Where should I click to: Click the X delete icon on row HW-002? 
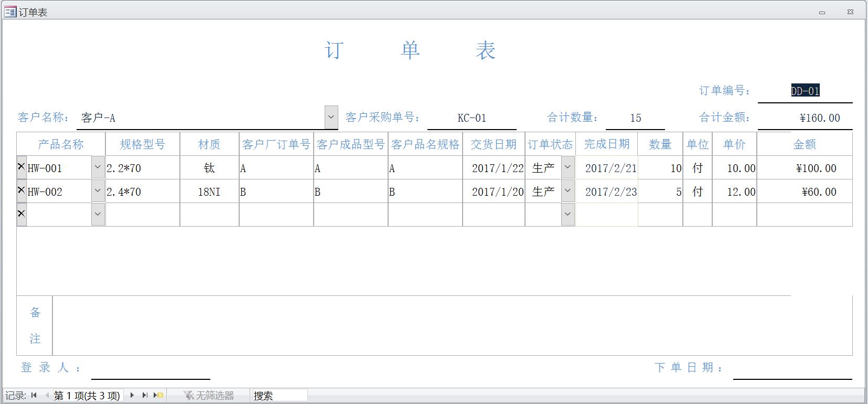[x=22, y=190]
